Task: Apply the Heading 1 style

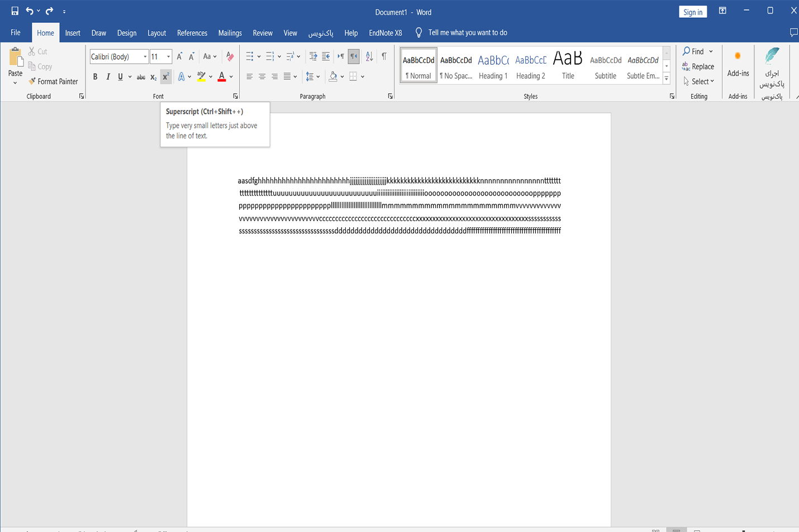Action: coord(493,66)
